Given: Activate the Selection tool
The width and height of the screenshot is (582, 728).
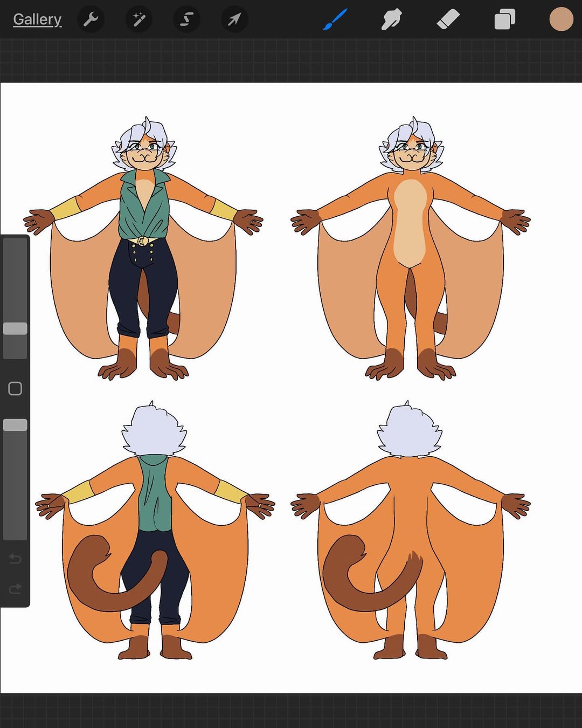Looking at the screenshot, I should tap(186, 20).
